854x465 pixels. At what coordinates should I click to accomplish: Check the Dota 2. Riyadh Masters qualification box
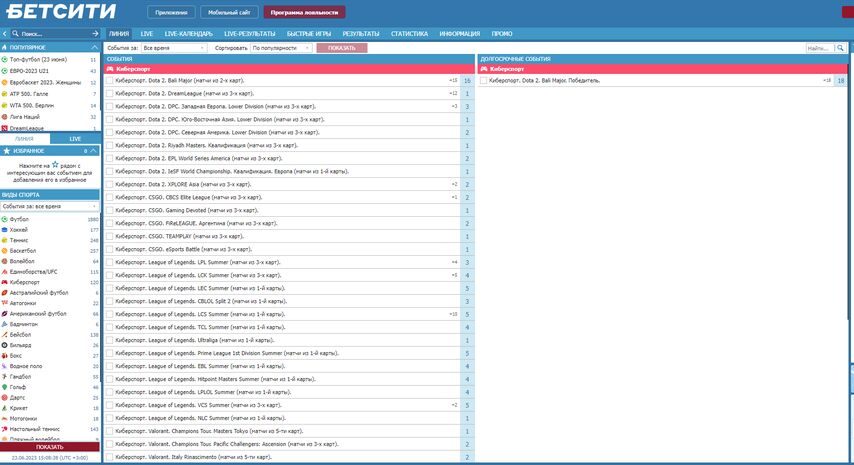[x=109, y=145]
